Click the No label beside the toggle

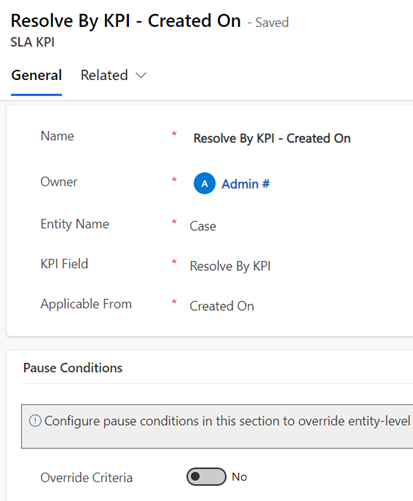tap(239, 477)
